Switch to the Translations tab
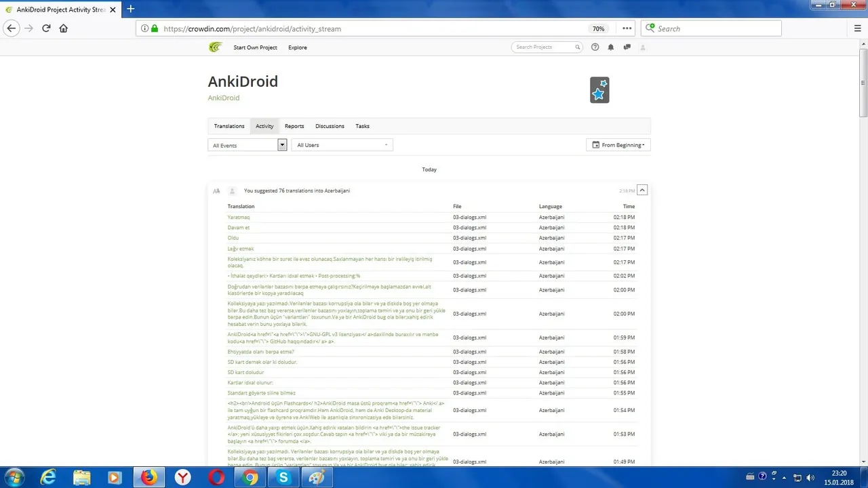This screenshot has width=868, height=488. [229, 126]
